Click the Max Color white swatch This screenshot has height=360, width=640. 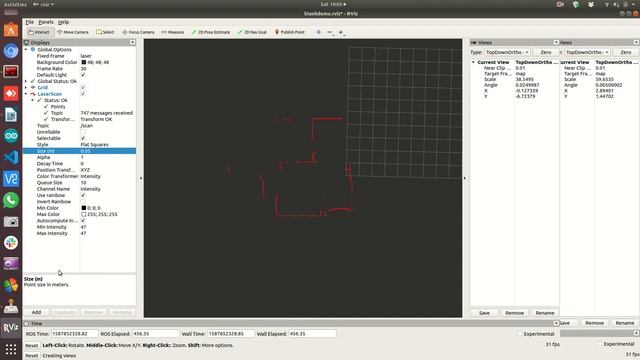click(83, 214)
